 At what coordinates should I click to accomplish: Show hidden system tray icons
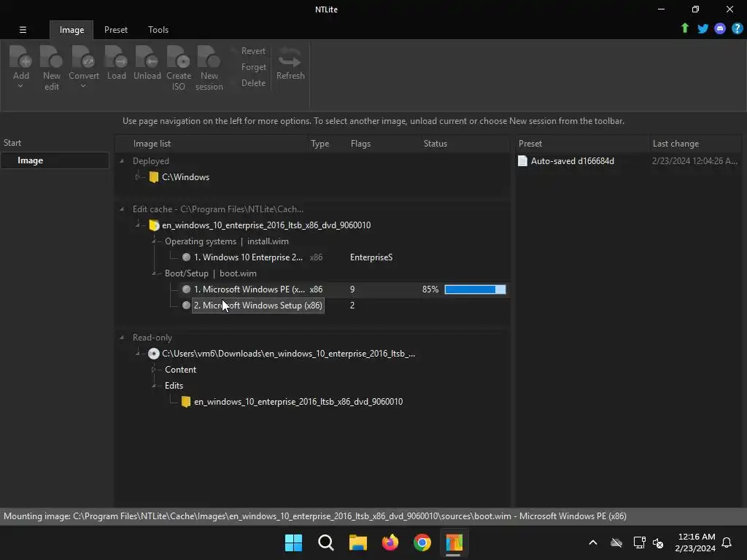593,542
